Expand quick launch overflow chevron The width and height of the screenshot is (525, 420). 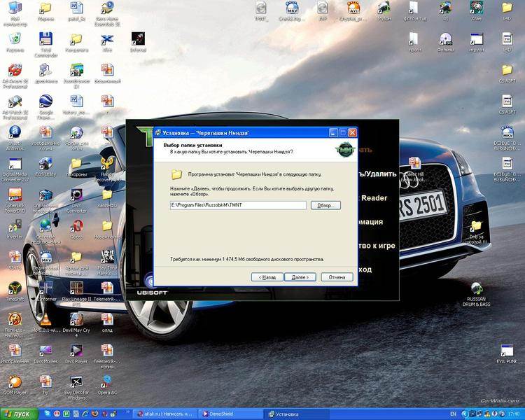click(x=127, y=412)
